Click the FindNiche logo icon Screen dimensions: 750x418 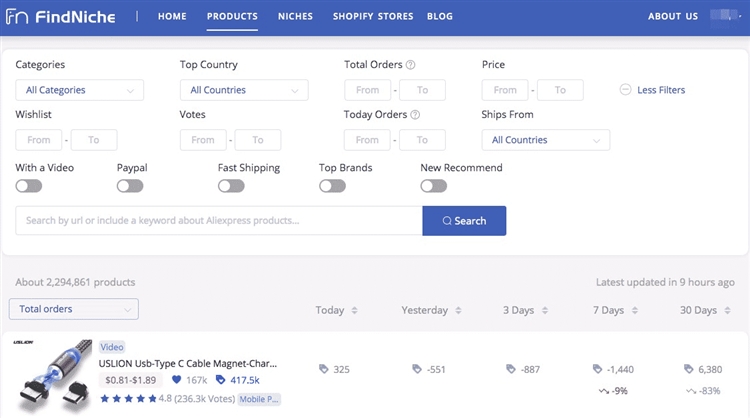(x=17, y=17)
